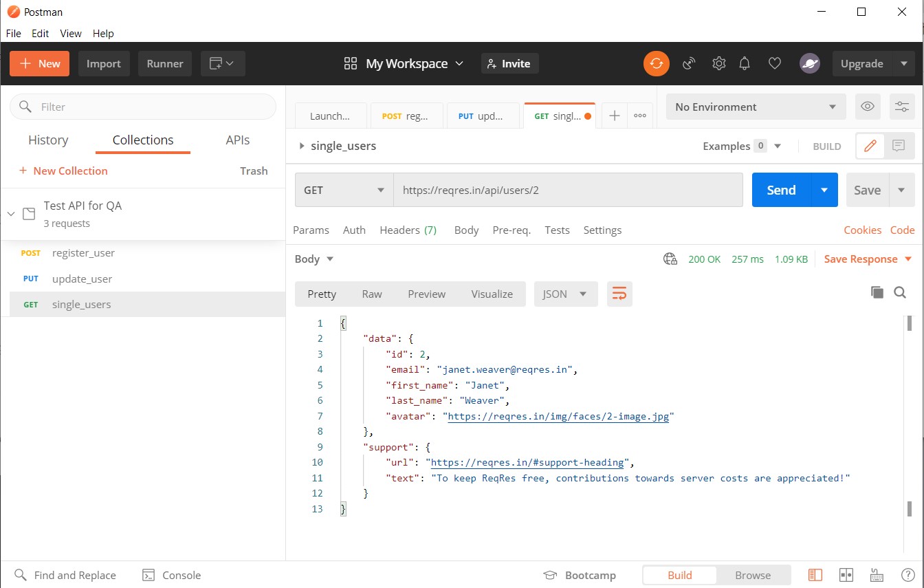Viewport: 924px width, 588px height.
Task: Open the notifications bell icon
Action: point(745,63)
